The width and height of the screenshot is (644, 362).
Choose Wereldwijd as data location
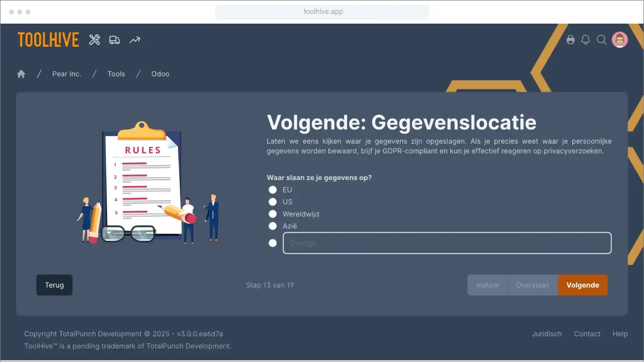(272, 214)
